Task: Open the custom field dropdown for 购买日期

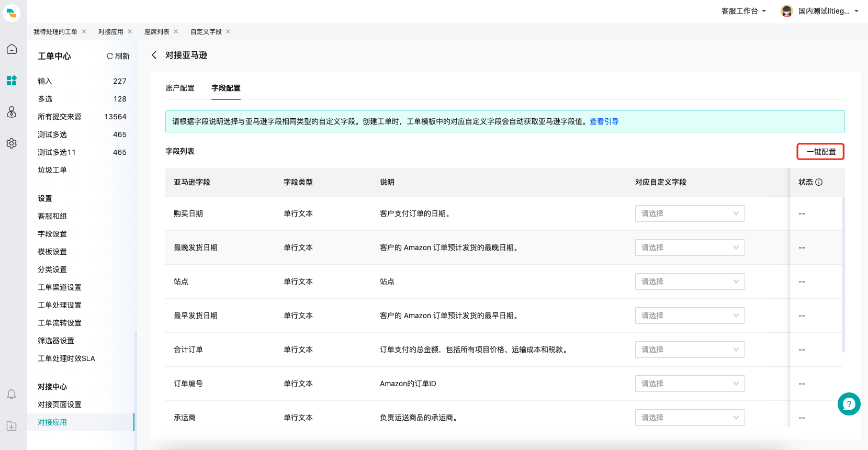Action: (690, 213)
